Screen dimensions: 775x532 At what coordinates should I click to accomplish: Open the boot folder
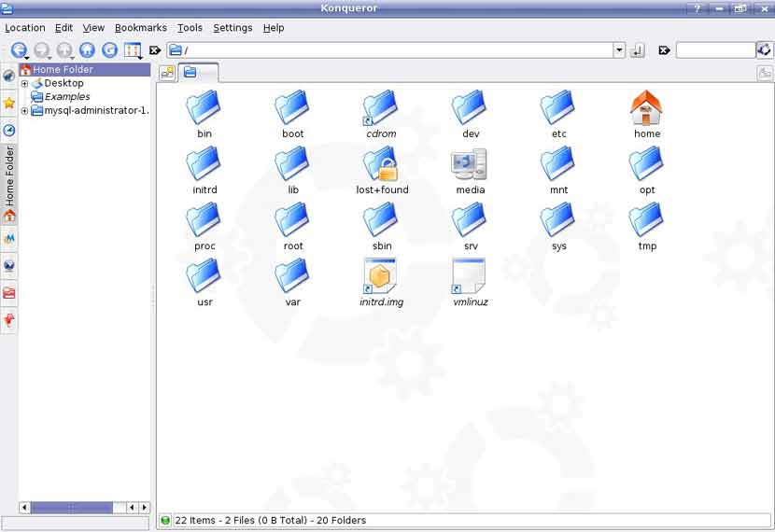[x=292, y=114]
